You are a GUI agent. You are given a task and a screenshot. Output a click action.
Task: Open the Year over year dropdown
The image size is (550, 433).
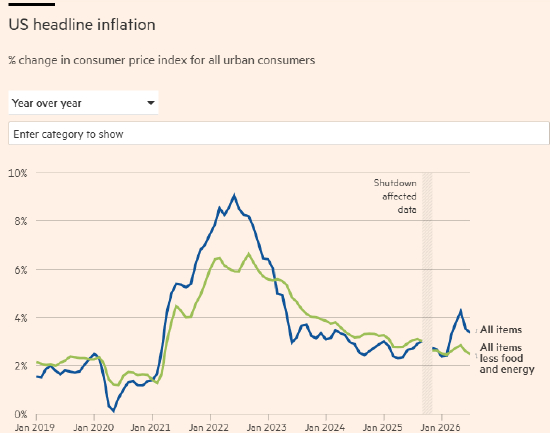(83, 103)
